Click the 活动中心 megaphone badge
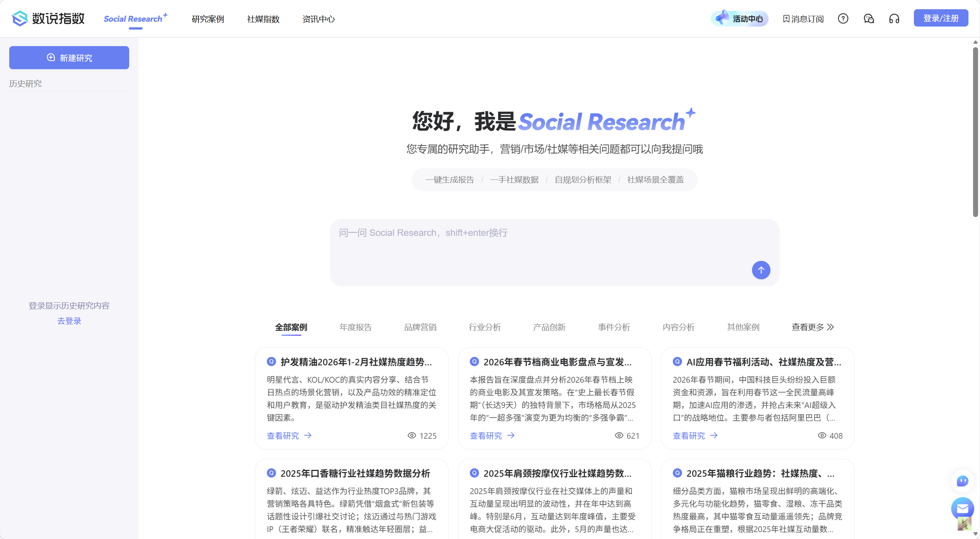 [x=739, y=18]
